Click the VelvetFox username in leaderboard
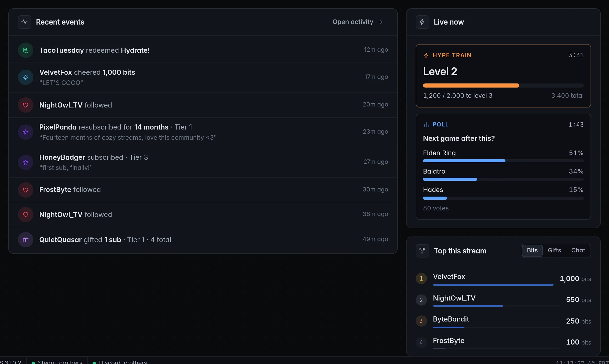 point(449,276)
